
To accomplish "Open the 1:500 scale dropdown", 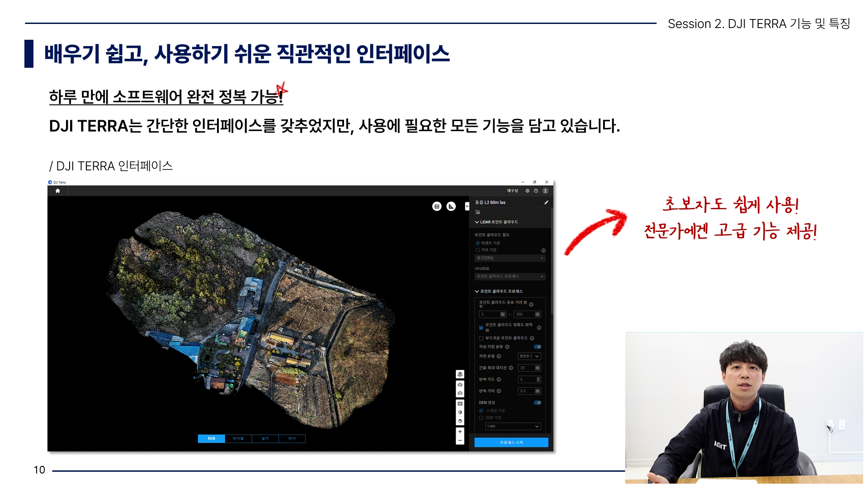I will 513,427.
